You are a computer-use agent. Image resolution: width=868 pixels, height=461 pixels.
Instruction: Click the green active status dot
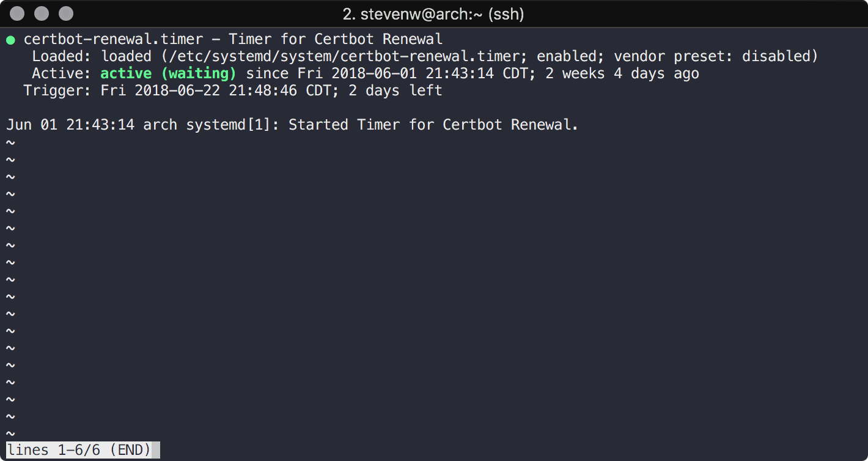tap(10, 39)
